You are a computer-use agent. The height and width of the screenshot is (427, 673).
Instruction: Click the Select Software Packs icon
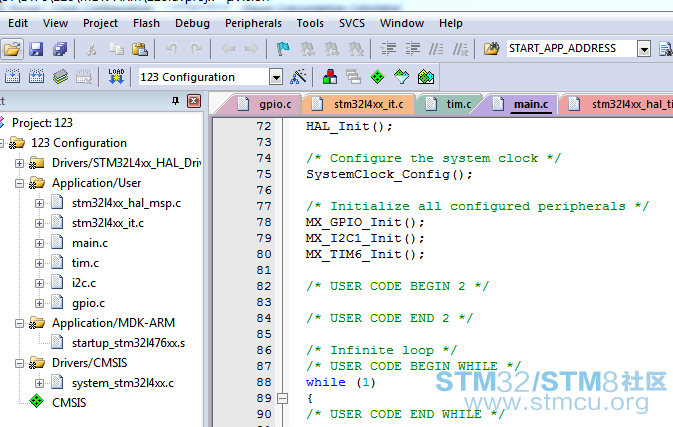[x=401, y=77]
